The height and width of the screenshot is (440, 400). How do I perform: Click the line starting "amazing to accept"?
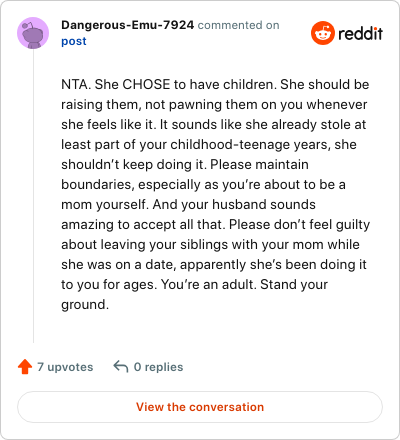[215, 225]
